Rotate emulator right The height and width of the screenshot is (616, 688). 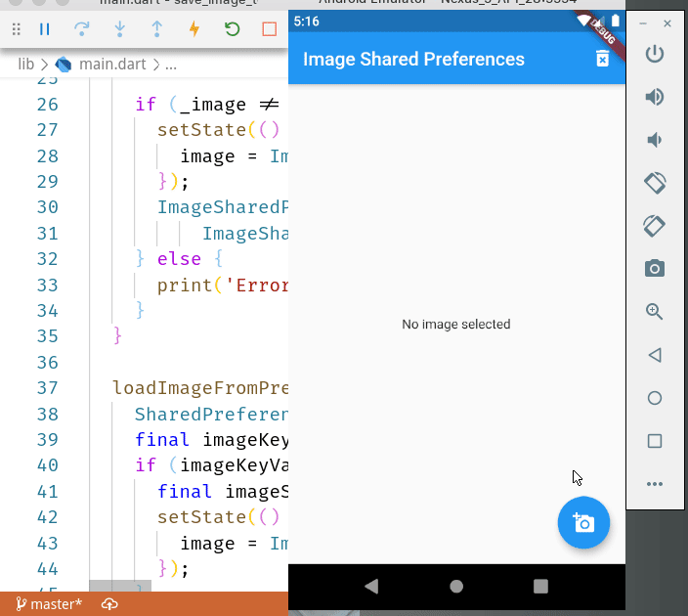click(x=655, y=226)
